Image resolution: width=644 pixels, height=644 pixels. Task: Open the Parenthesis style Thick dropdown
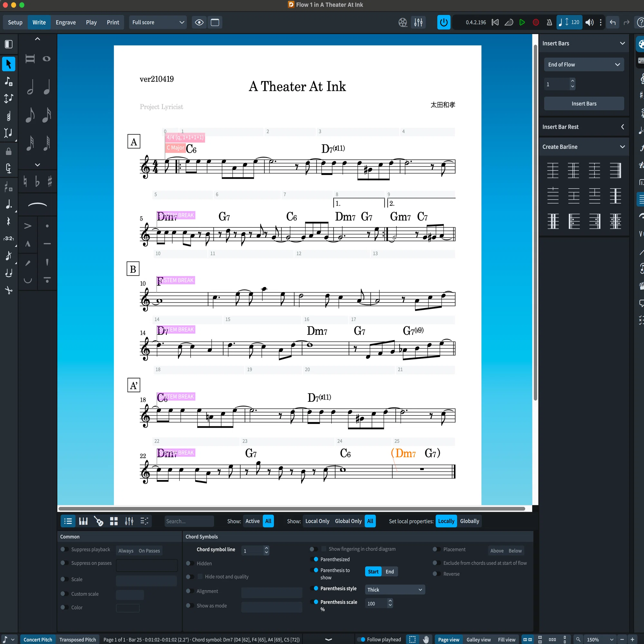tap(395, 590)
